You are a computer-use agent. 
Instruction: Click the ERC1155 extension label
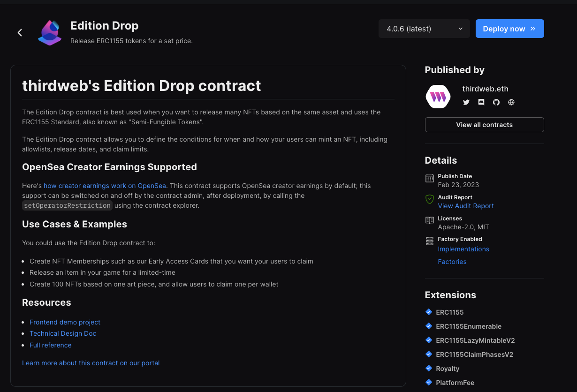point(449,312)
